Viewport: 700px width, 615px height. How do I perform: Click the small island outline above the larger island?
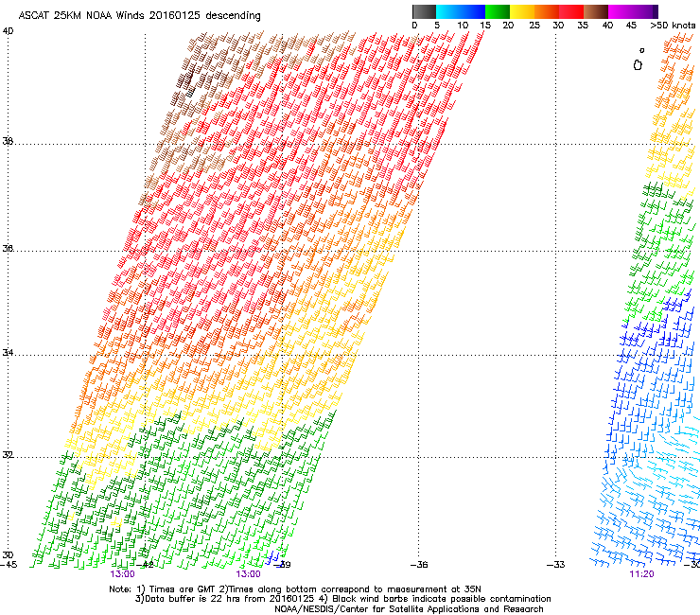(642, 50)
